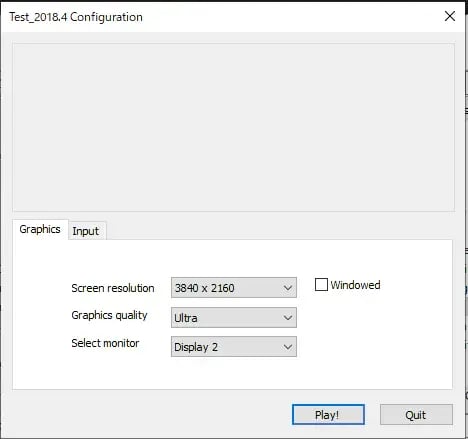Select the Graphics tab
Image resolution: width=468 pixels, height=439 pixels.
[x=40, y=229]
